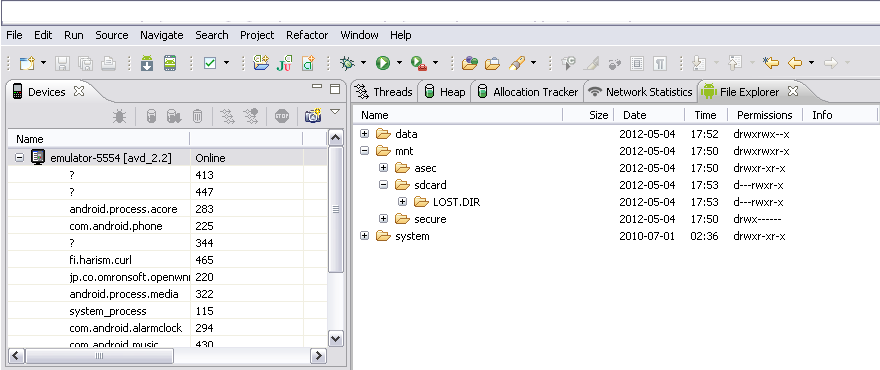Image resolution: width=880 pixels, height=370 pixels.
Task: Open the Lint checkmark dropdown arrow
Action: tap(226, 63)
